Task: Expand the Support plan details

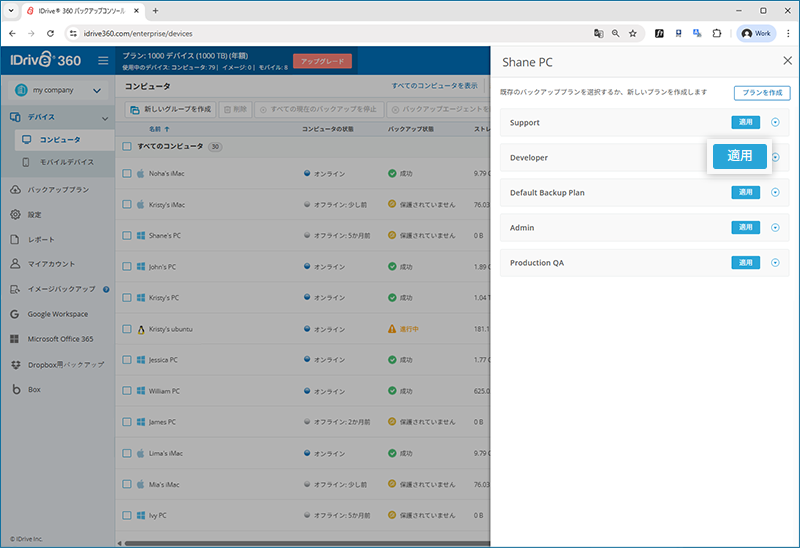Action: pos(775,123)
